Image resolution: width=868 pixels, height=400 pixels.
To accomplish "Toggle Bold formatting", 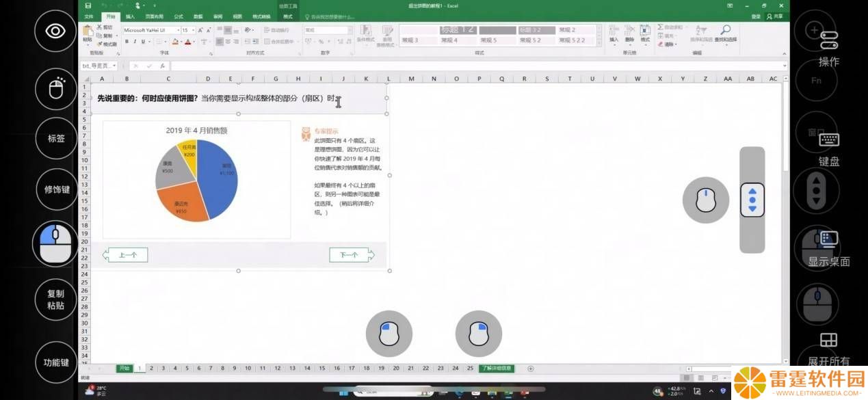I will coord(127,42).
